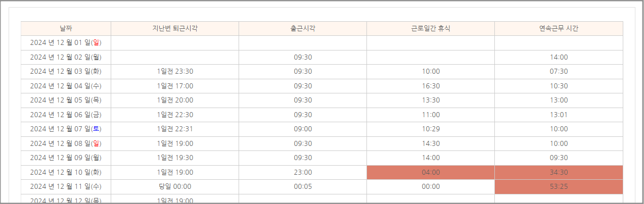Select the date cell for 2024 년 12 월 01 일
Screen dimensions: 644x204
pos(66,43)
